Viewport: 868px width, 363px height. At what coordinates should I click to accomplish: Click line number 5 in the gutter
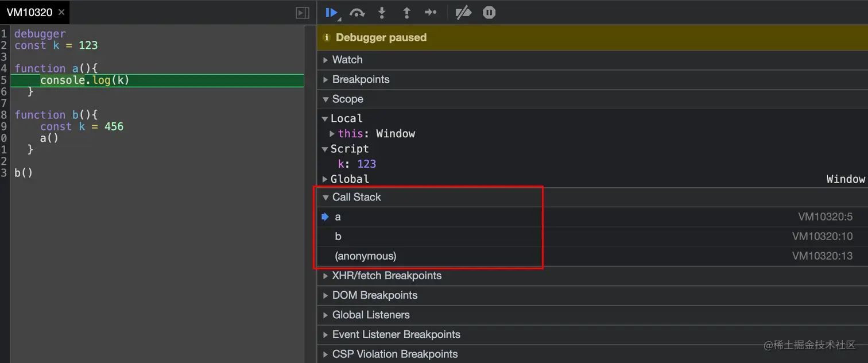[4, 80]
